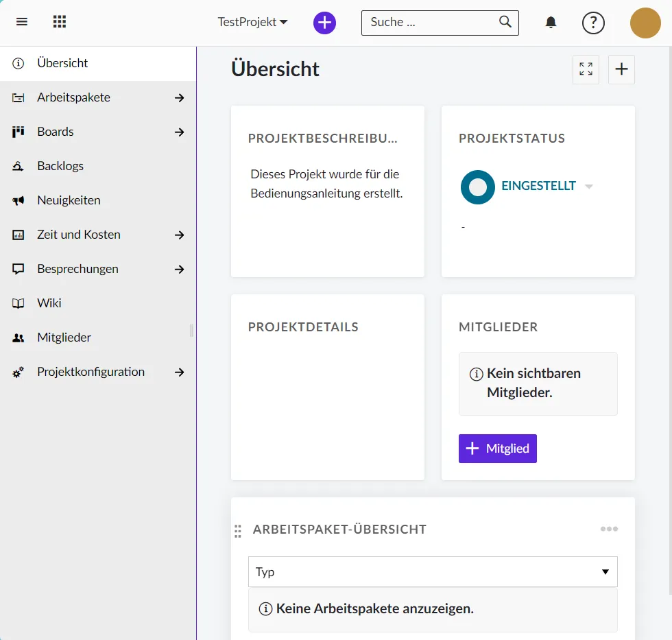Click into the Suche search field

tap(431, 23)
